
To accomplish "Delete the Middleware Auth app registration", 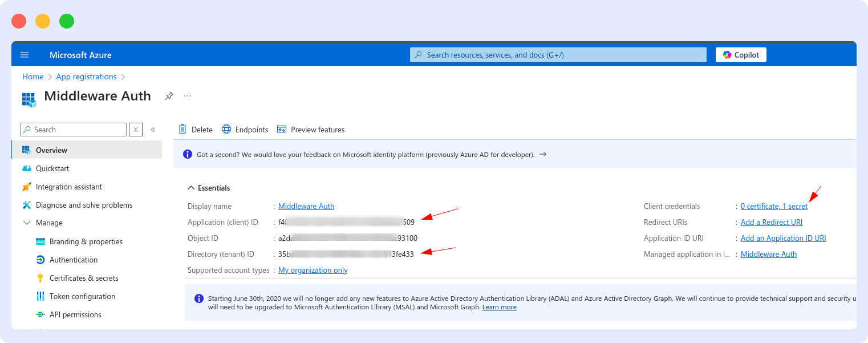I will click(x=195, y=130).
